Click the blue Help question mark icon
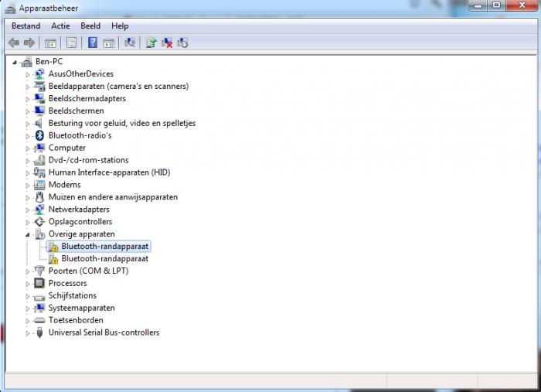The height and width of the screenshot is (392, 541). (x=93, y=43)
